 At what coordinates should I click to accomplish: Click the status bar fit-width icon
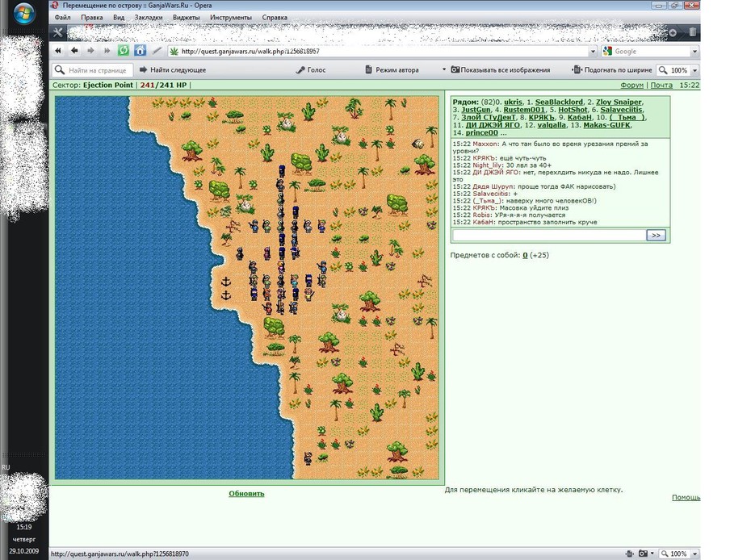point(629,554)
